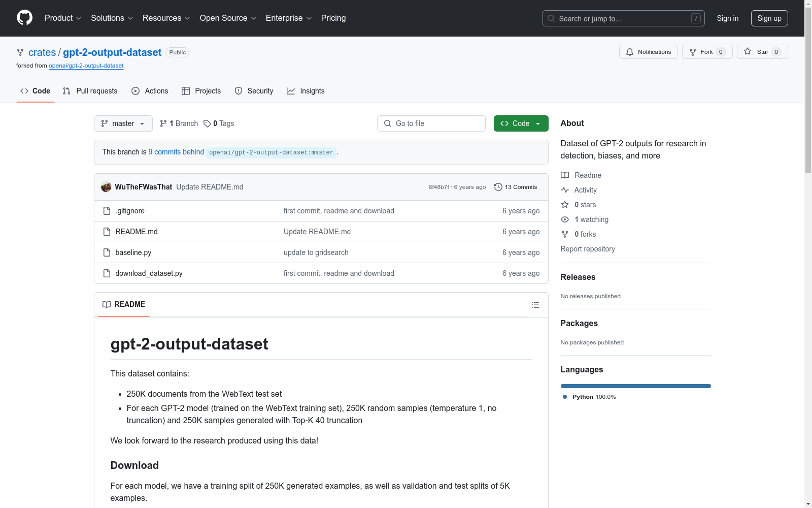This screenshot has width=812, height=508.
Task: Focus the Search or jump to field
Action: pyautogui.click(x=624, y=18)
